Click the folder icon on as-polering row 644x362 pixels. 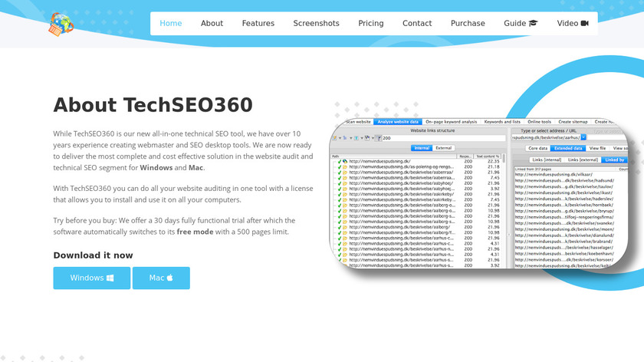345,167
